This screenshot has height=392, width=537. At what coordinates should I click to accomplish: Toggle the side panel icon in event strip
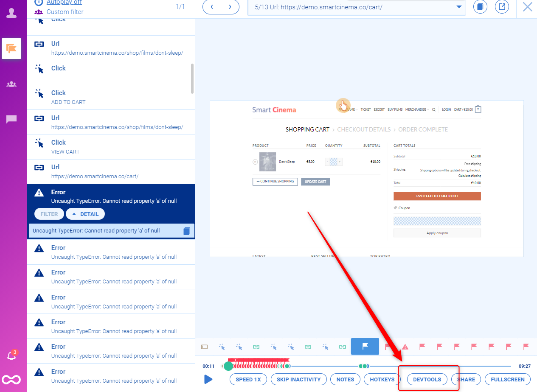pyautogui.click(x=205, y=347)
